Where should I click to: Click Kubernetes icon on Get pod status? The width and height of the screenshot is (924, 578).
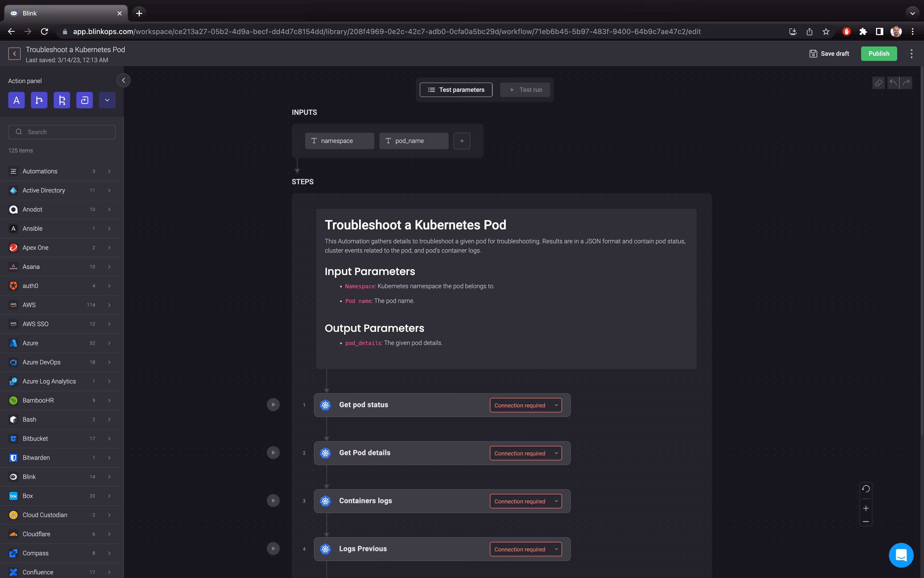(325, 405)
